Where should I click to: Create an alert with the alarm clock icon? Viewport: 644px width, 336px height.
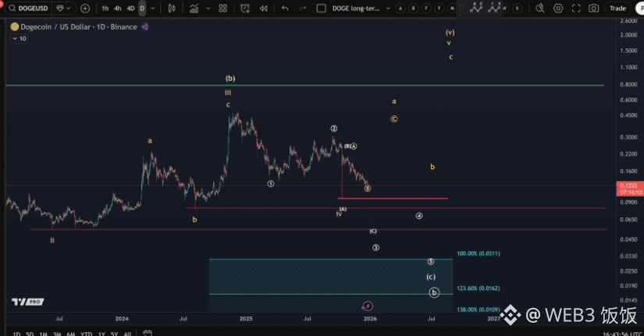(x=245, y=9)
